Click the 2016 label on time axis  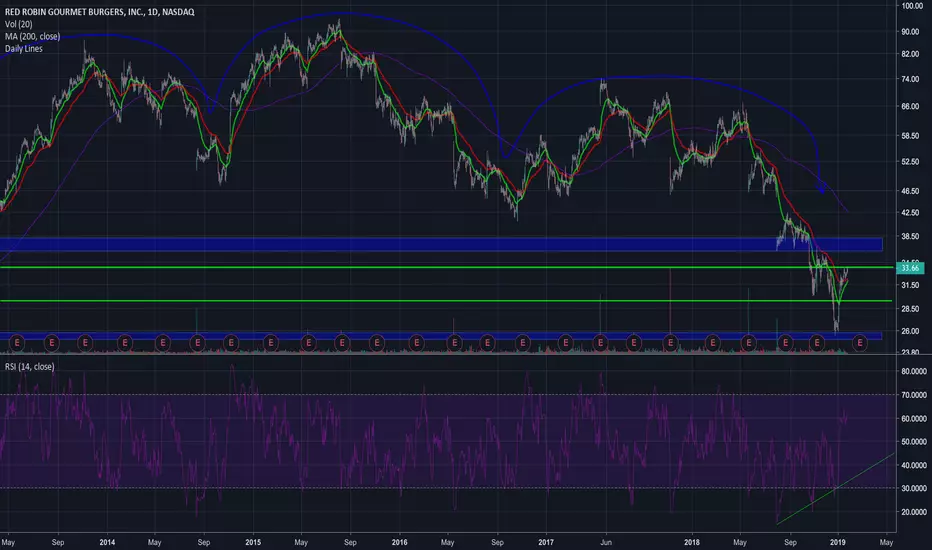click(399, 542)
